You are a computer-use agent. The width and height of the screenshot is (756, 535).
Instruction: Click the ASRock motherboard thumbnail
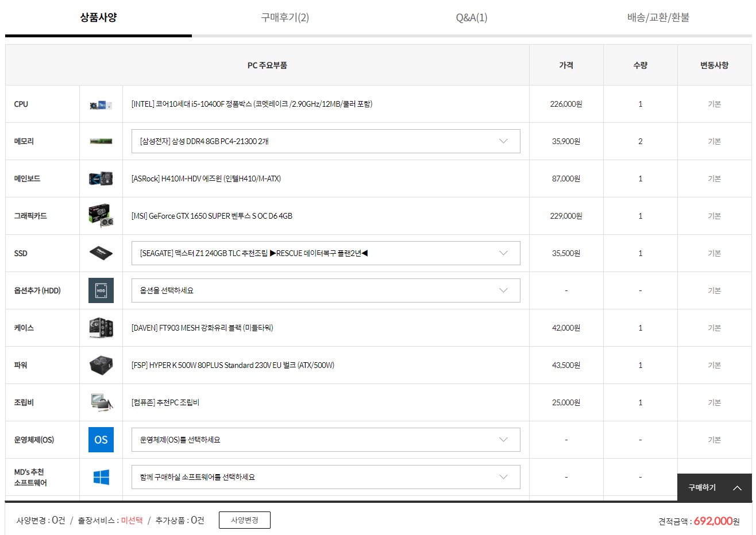pos(101,179)
